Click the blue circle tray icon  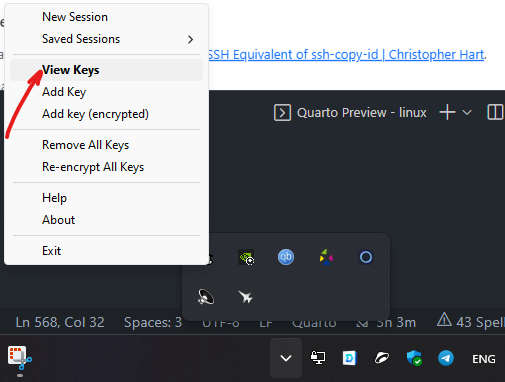(366, 257)
